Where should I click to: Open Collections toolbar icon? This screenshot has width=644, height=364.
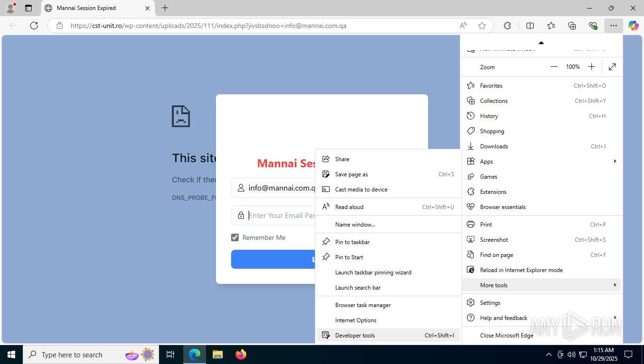572,26
